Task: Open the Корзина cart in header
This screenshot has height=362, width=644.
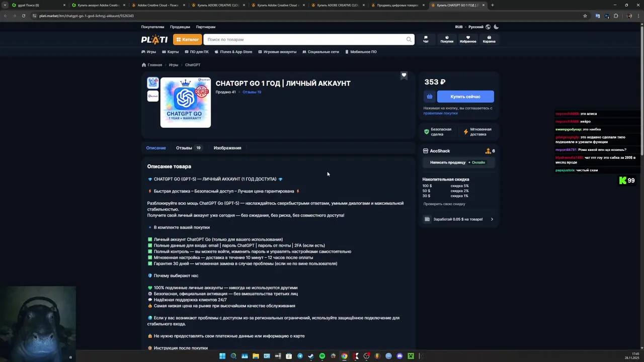Action: [489, 39]
